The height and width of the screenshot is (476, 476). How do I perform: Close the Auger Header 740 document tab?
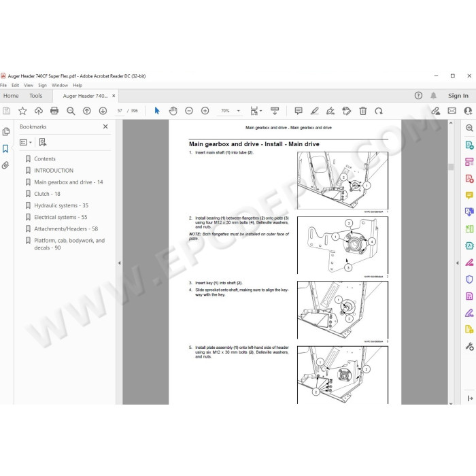click(114, 96)
